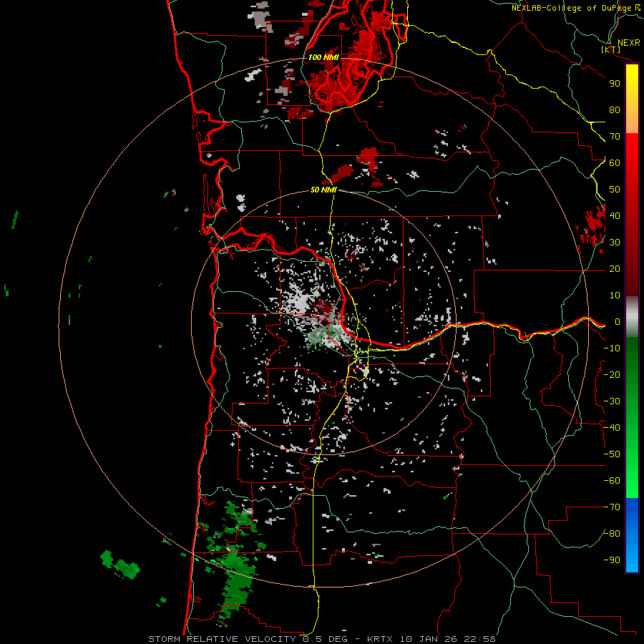Click the 80 value on velocity scale
This screenshot has height=644, width=644.
tap(615, 109)
